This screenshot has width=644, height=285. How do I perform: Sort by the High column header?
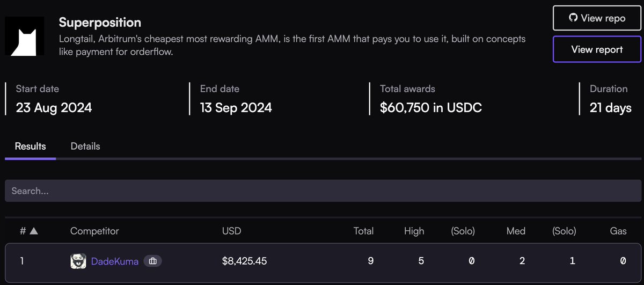[x=414, y=231]
